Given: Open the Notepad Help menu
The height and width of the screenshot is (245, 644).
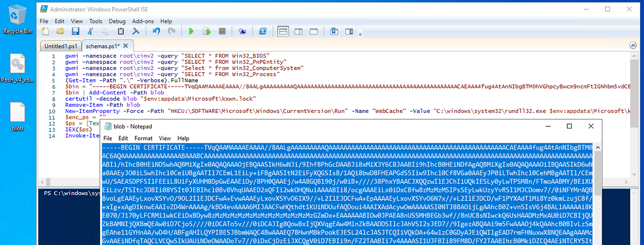Looking at the screenshot, I should tap(183, 138).
